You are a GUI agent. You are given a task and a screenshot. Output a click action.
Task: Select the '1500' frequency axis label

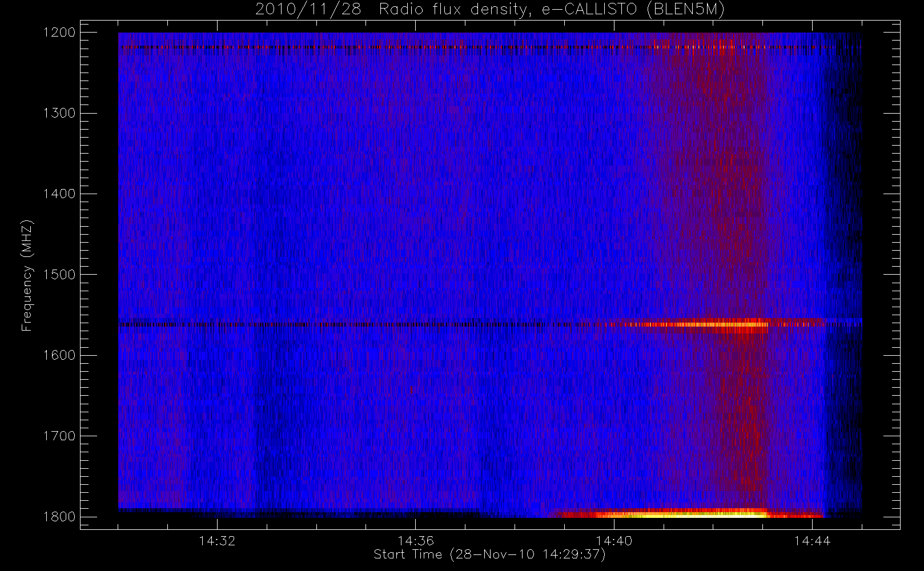point(59,275)
